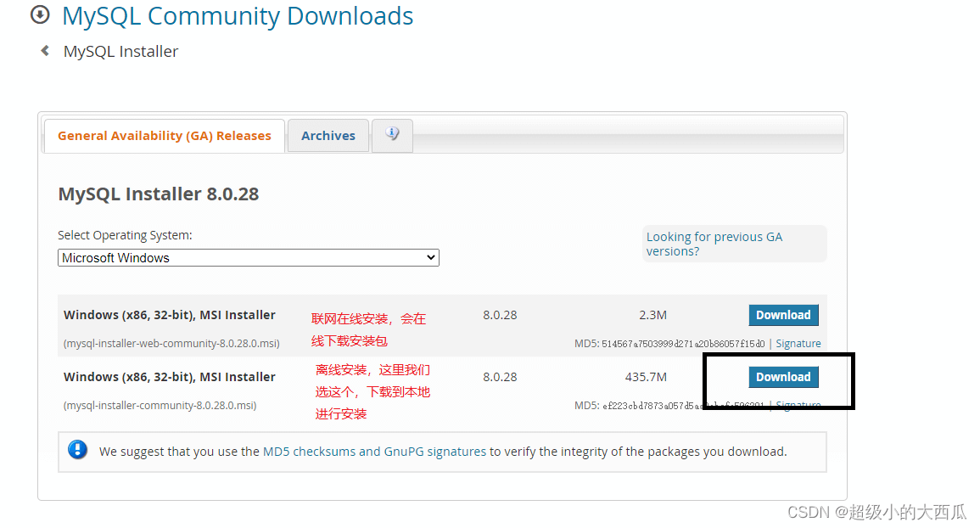This screenshot has height=528, width=980.
Task: Open MD5 checksums and GnuPG signatures link
Action: (374, 452)
